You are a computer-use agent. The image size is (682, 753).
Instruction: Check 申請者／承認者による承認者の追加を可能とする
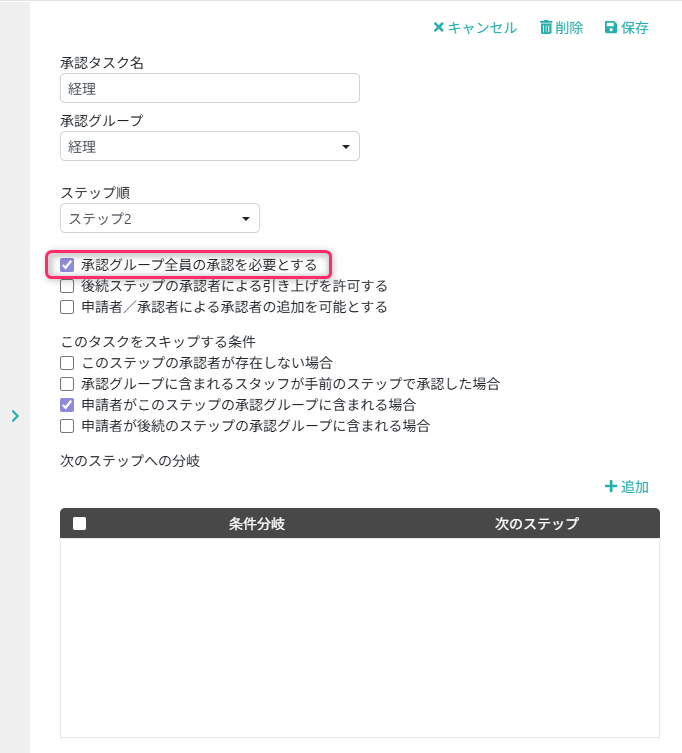coord(67,307)
